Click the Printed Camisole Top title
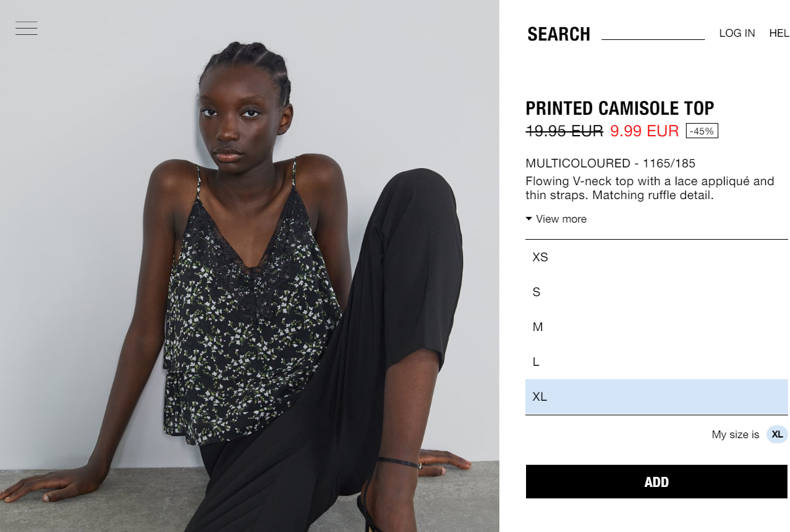The height and width of the screenshot is (532, 790). [620, 108]
